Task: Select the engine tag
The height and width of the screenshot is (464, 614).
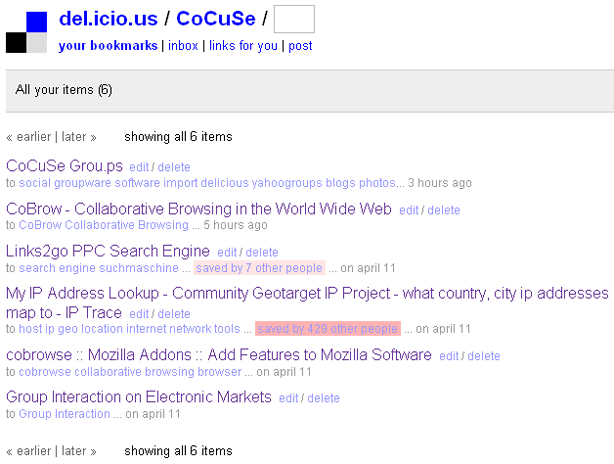Action: point(78,268)
